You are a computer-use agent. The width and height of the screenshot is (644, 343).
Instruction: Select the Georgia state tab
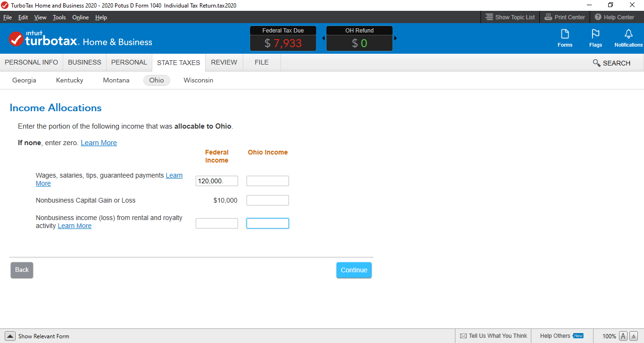24,80
